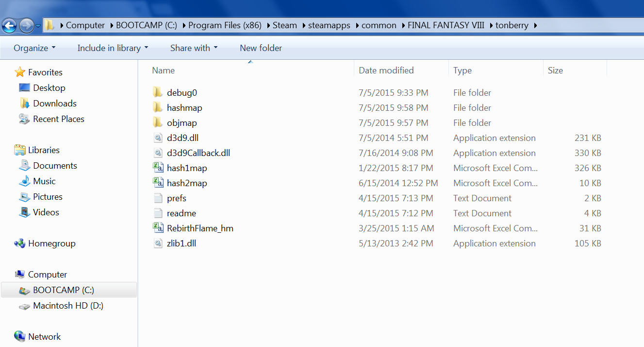Select the file name d3d9Callback.dll

pyautogui.click(x=198, y=153)
